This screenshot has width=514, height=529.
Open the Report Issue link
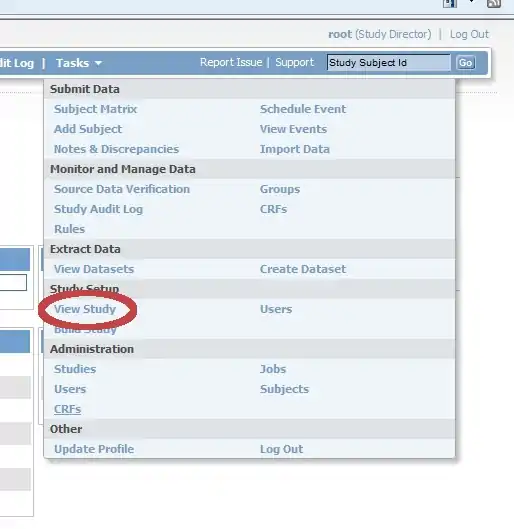(x=231, y=62)
